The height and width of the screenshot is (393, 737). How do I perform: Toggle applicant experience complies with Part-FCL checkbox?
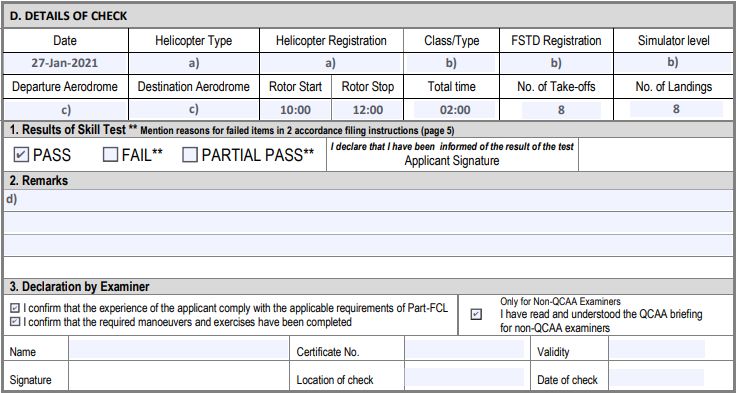[16, 309]
